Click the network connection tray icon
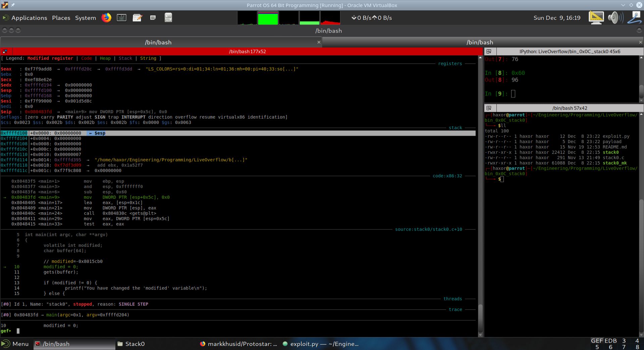 click(634, 17)
